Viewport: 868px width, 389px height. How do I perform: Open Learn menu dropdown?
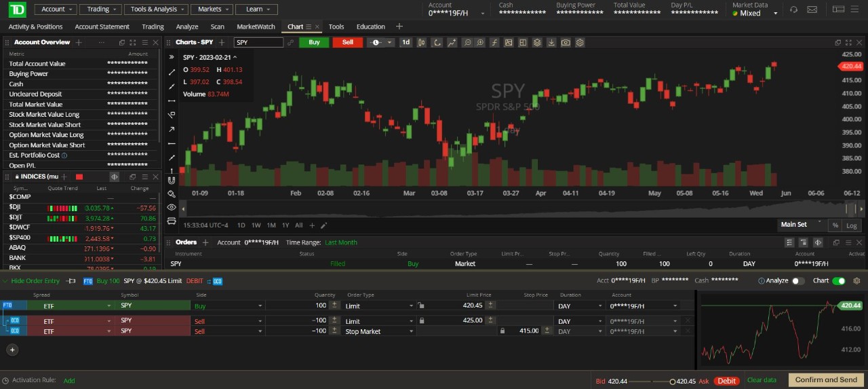pos(256,10)
